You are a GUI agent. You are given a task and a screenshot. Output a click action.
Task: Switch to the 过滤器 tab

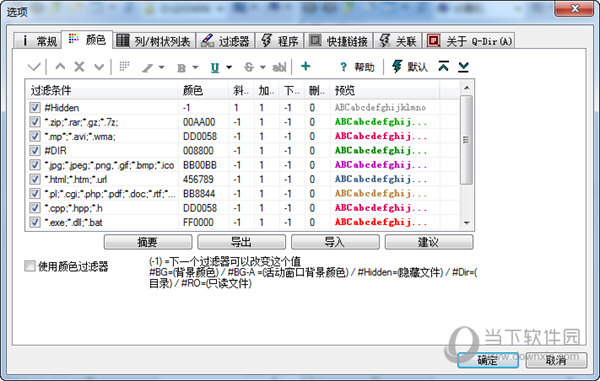[225, 41]
